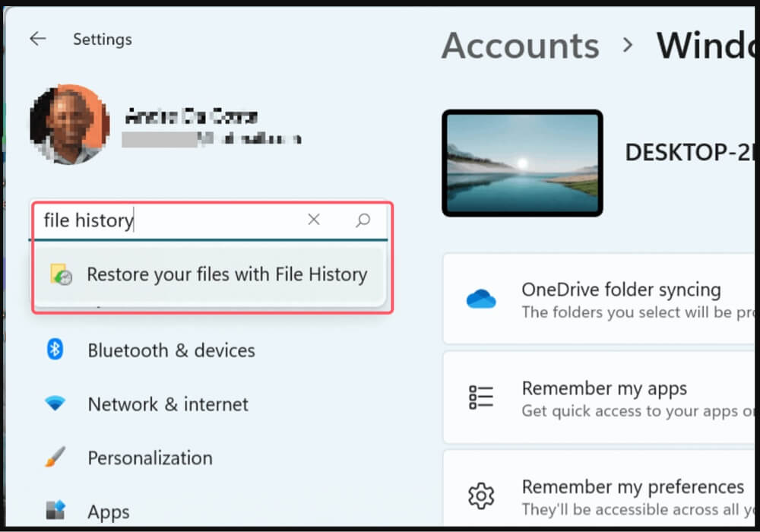The height and width of the screenshot is (532, 760).
Task: Select the Remember my apps list icon
Action: pos(482,396)
